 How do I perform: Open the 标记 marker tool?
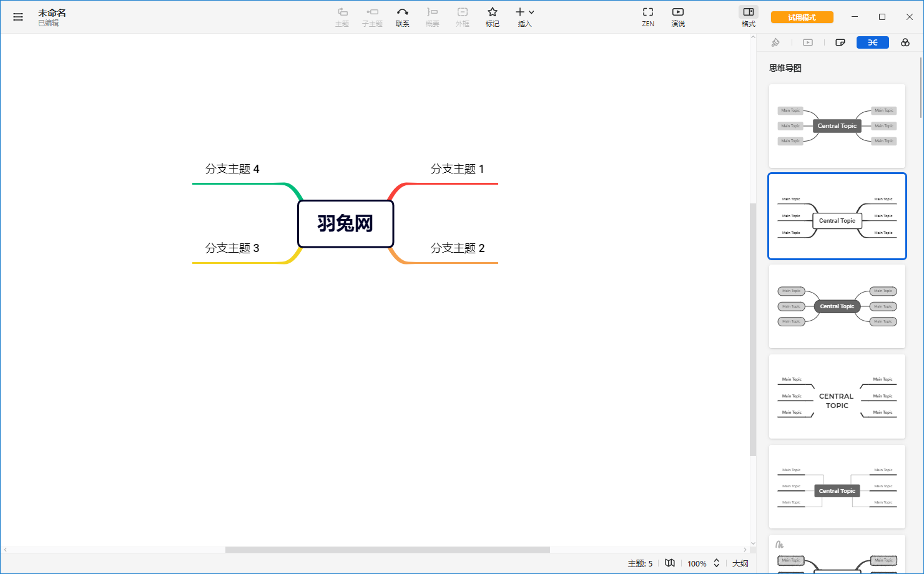(x=493, y=17)
